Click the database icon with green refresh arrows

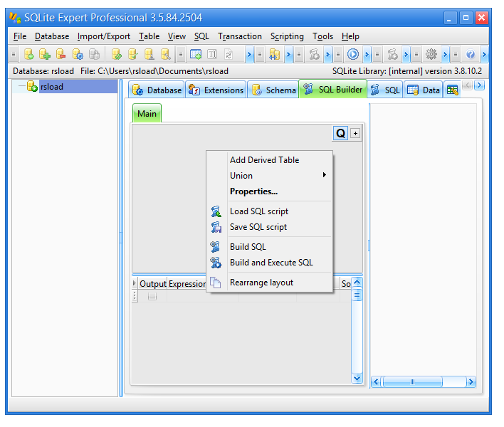point(116,54)
